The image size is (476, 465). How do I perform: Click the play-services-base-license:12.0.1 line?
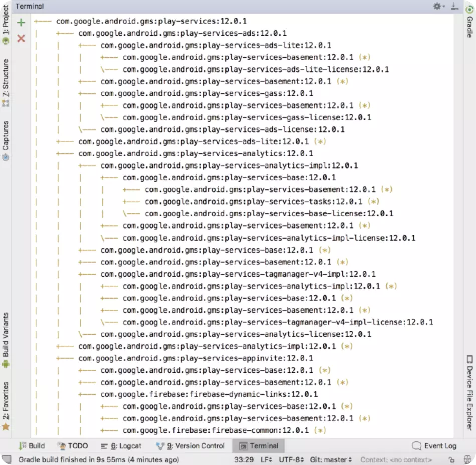(x=269, y=214)
